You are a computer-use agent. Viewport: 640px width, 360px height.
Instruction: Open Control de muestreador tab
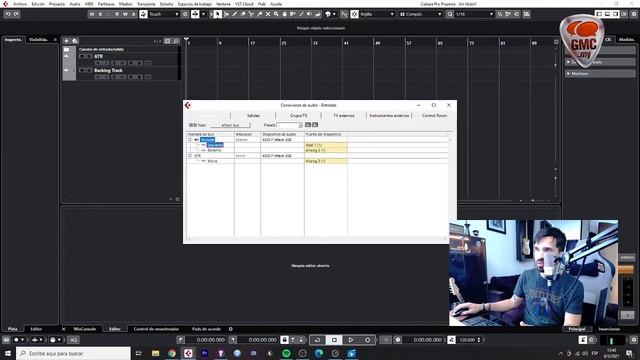point(156,329)
